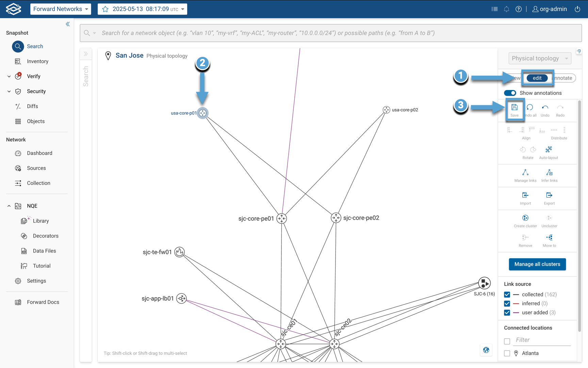Collapse the NQE section

9,206
